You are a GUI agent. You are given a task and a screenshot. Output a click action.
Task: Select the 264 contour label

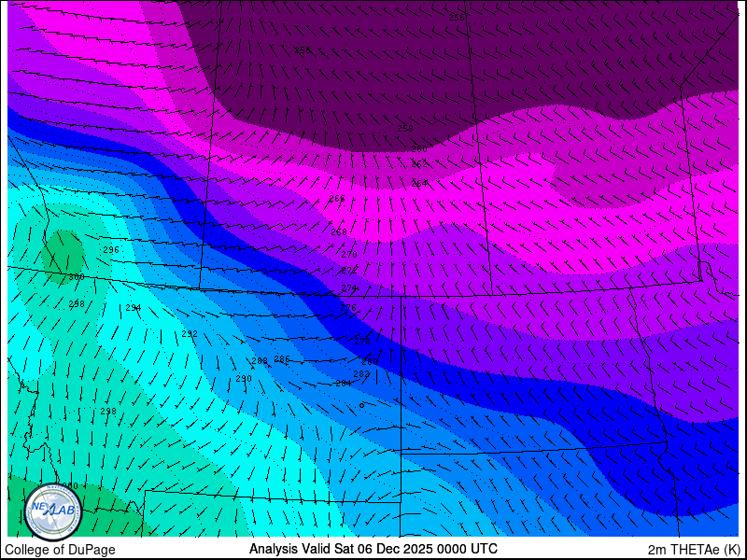coord(419,183)
